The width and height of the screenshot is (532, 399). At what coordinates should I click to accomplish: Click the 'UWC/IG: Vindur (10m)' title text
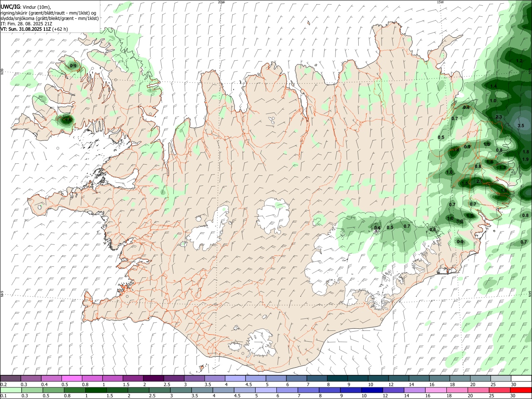(26, 7)
